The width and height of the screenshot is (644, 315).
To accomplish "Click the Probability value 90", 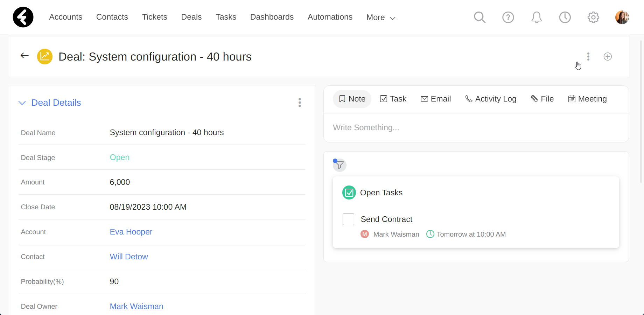I will [x=114, y=281].
